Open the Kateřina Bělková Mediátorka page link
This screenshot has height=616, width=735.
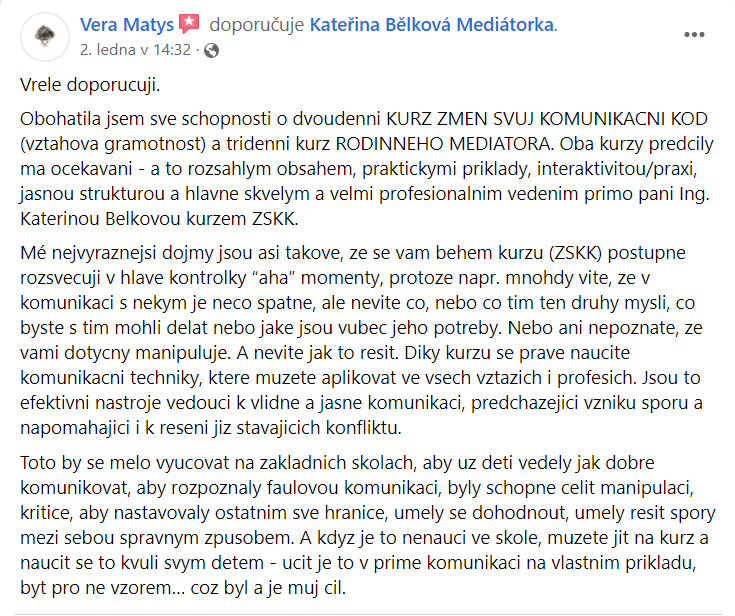pos(431,24)
